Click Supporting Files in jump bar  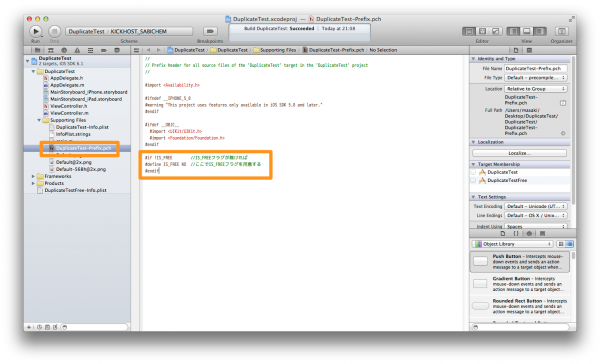275,50
